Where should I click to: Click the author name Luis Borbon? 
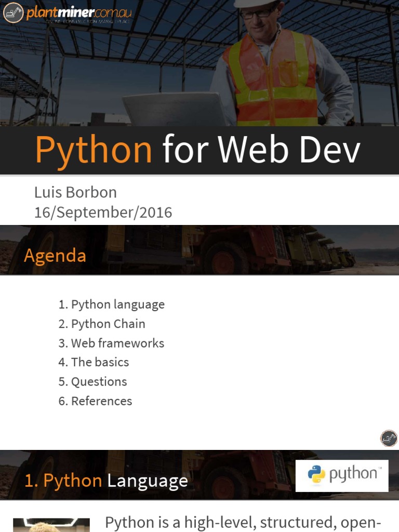pyautogui.click(x=75, y=192)
